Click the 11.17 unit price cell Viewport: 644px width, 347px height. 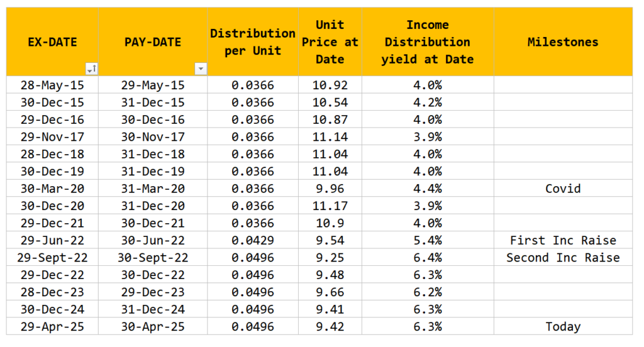[x=330, y=206]
